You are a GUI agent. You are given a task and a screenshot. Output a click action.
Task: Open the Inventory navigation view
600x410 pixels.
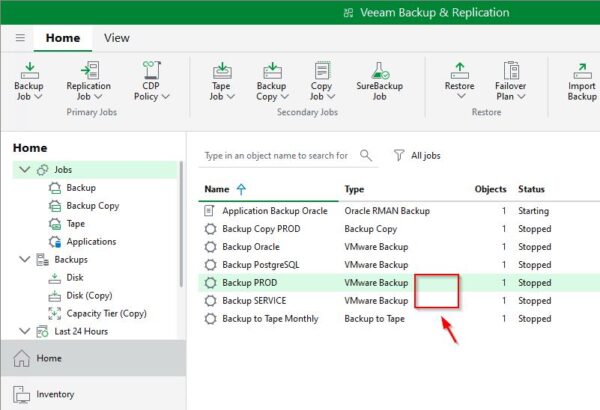point(93,394)
